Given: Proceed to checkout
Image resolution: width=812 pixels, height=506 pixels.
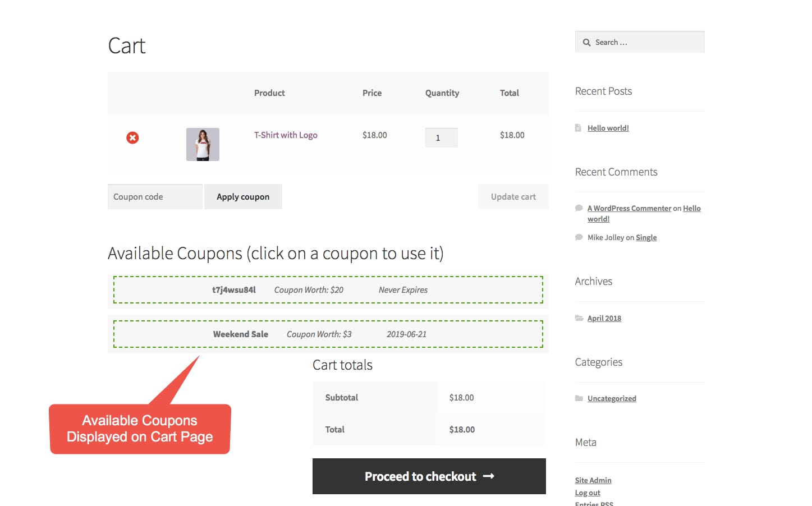Looking at the screenshot, I should (429, 476).
